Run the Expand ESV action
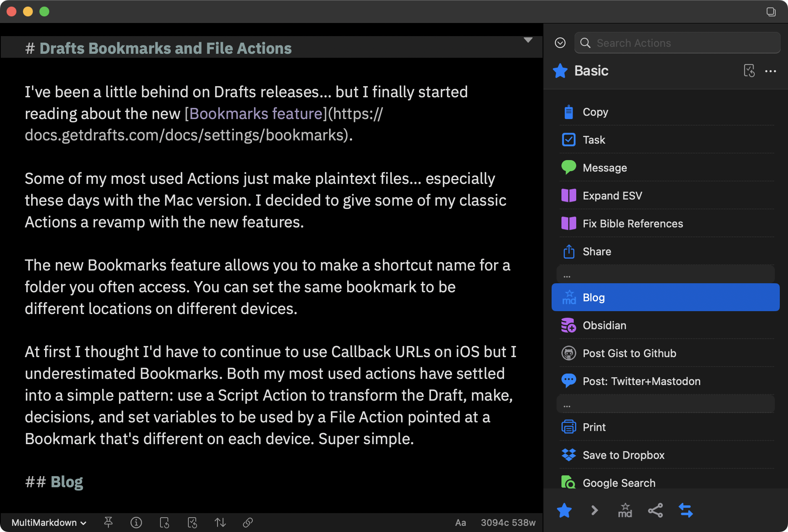The image size is (788, 532). (665, 196)
